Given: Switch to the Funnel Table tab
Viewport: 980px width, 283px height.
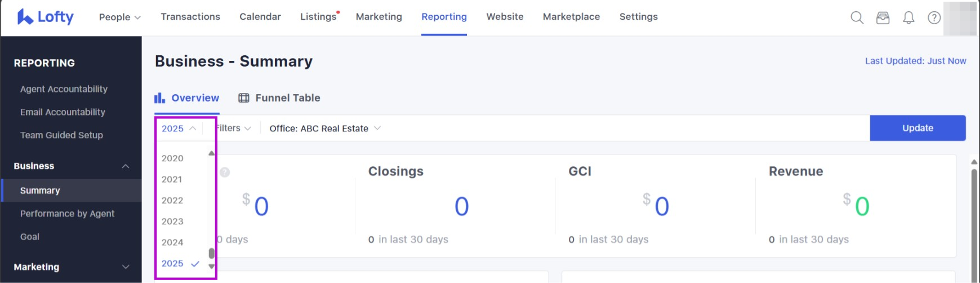Looking at the screenshot, I should [x=287, y=98].
